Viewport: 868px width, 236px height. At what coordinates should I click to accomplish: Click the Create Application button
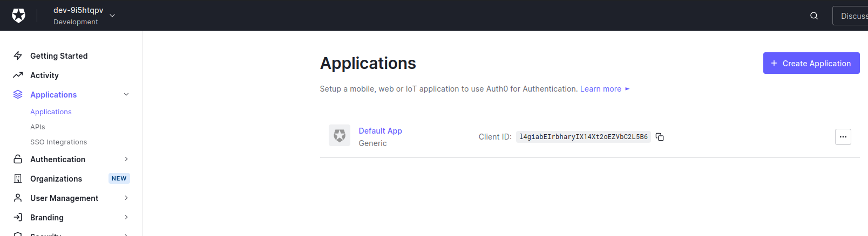click(x=811, y=63)
